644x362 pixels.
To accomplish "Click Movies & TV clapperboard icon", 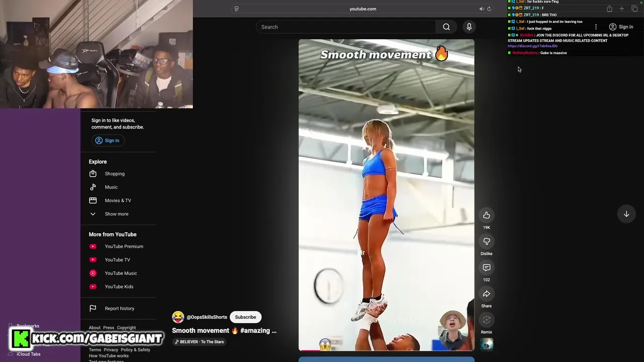I will pyautogui.click(x=93, y=201).
